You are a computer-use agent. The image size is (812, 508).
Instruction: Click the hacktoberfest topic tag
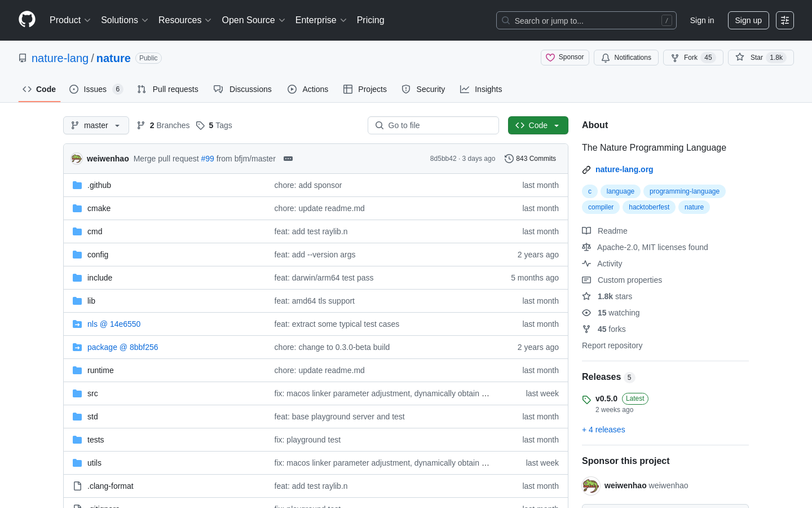tap(649, 207)
